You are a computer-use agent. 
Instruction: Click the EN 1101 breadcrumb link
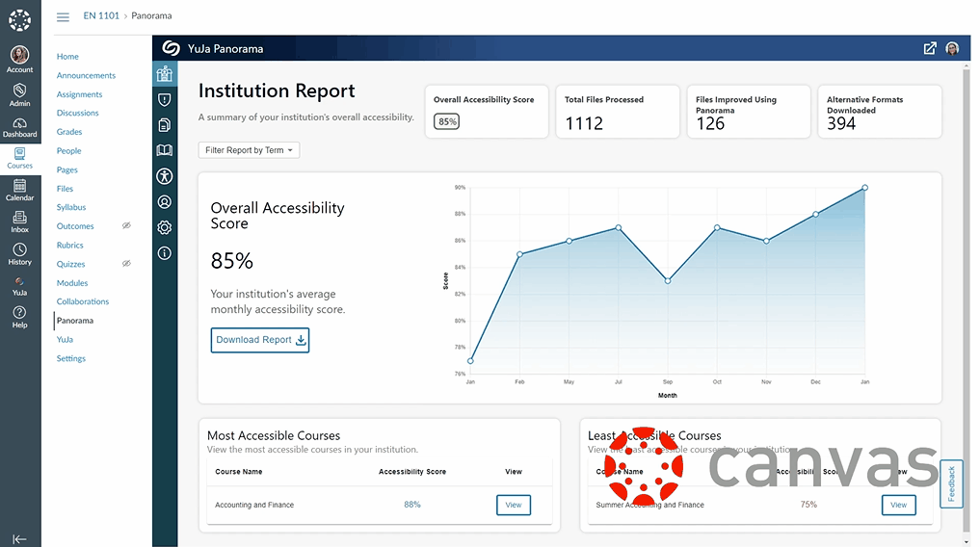(x=101, y=15)
